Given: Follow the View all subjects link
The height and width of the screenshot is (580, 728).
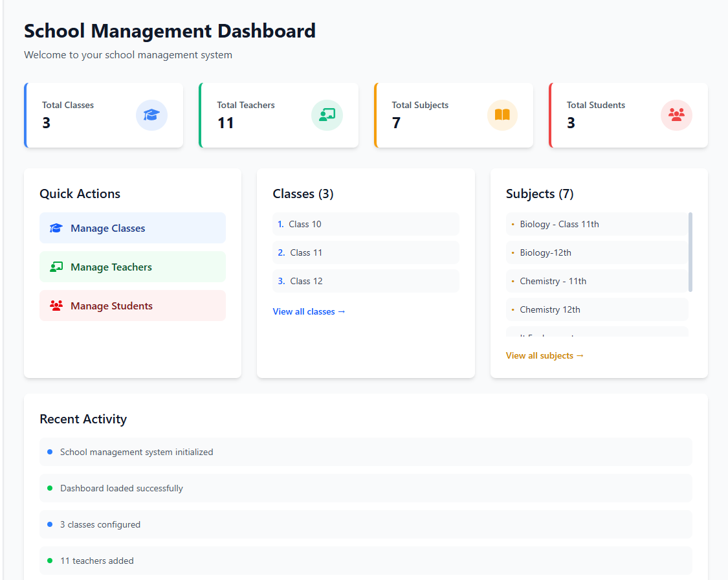Looking at the screenshot, I should [545, 356].
